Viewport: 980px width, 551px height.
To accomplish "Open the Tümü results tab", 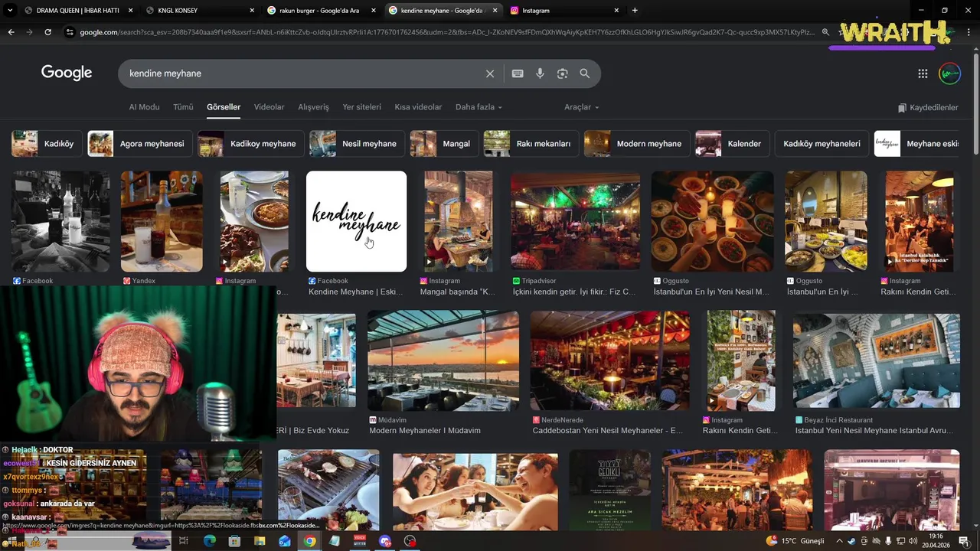I will (183, 107).
